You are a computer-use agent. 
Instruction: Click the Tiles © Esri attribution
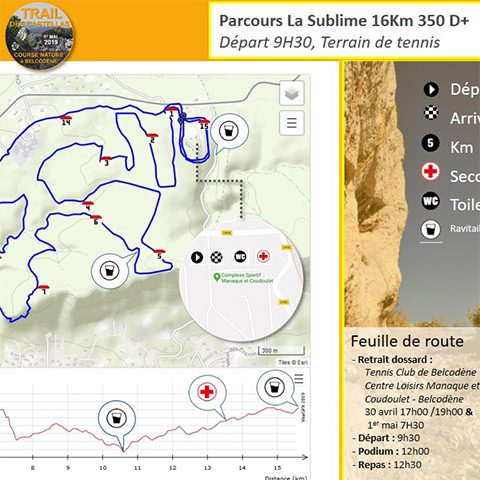(x=293, y=362)
